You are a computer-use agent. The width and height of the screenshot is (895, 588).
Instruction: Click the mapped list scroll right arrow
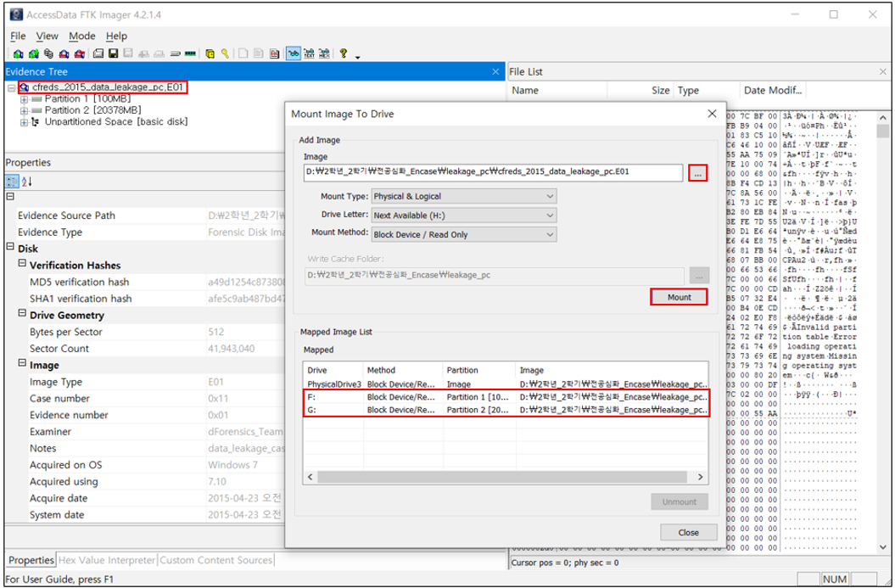701,477
